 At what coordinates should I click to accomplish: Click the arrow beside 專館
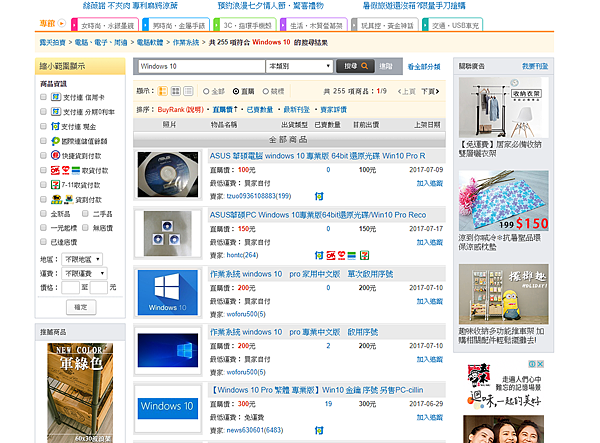[x=62, y=23]
